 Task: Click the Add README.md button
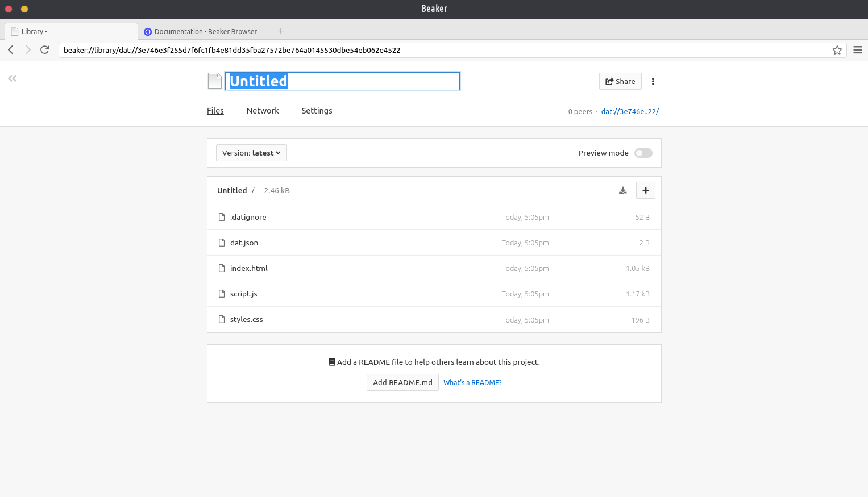pos(402,382)
